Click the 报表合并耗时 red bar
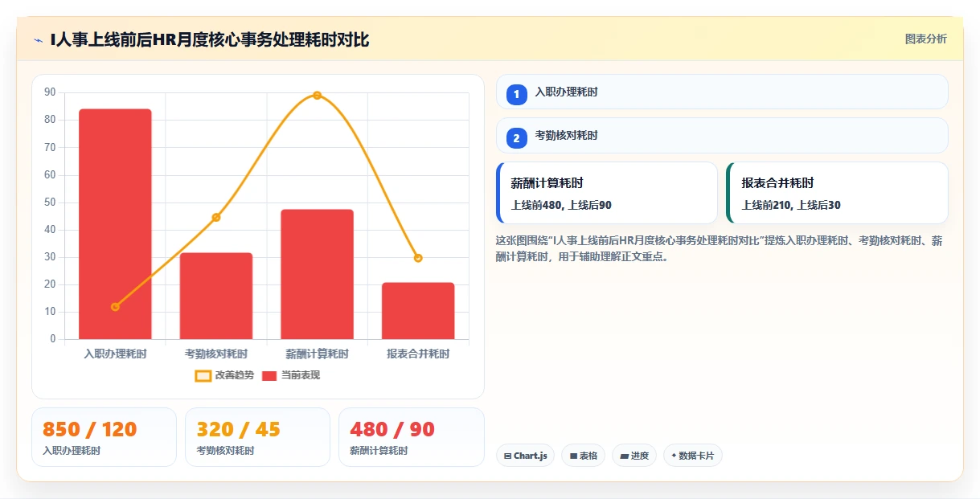 click(418, 310)
